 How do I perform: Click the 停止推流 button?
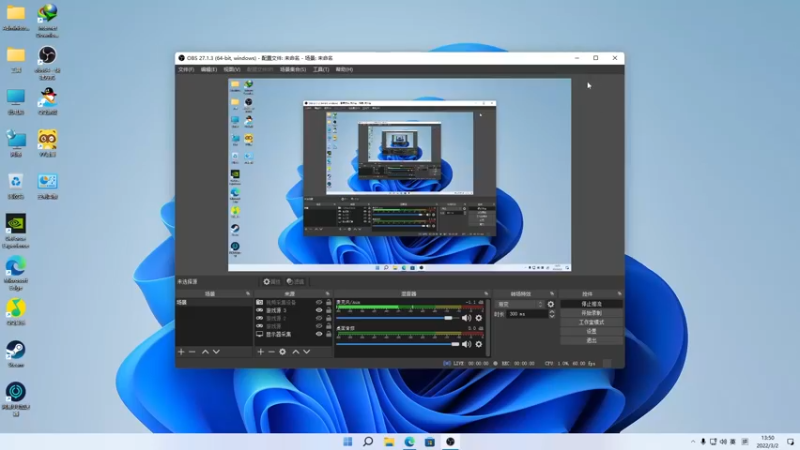(x=591, y=304)
